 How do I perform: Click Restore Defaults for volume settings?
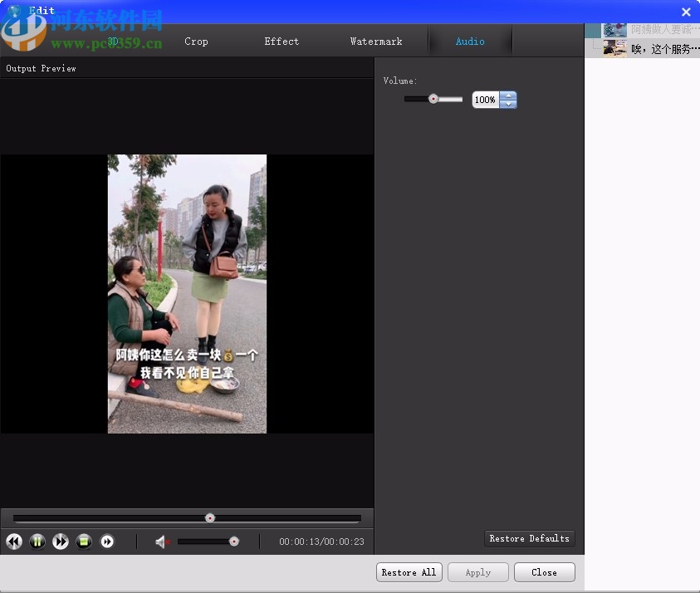click(x=529, y=538)
